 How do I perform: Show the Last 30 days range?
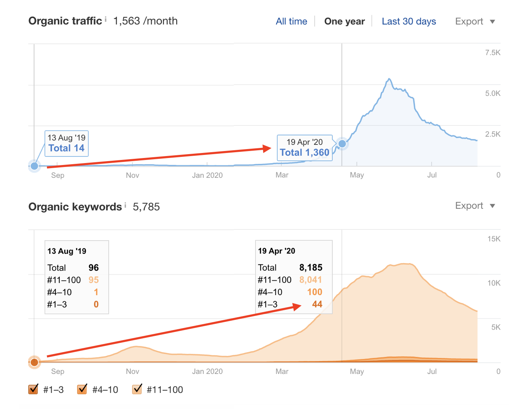click(409, 21)
